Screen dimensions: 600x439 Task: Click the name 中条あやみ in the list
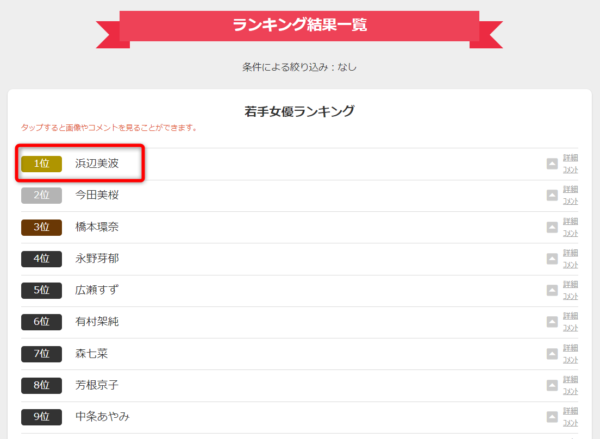coord(102,416)
